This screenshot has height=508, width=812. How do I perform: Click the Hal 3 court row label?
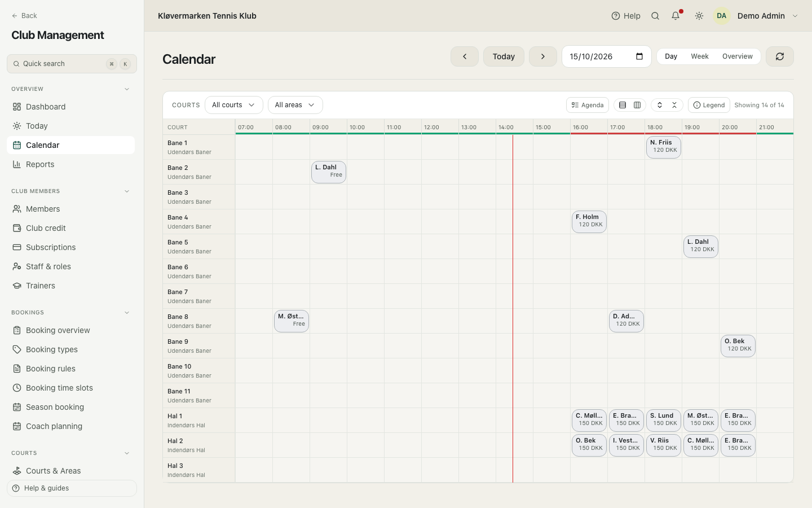(x=199, y=470)
